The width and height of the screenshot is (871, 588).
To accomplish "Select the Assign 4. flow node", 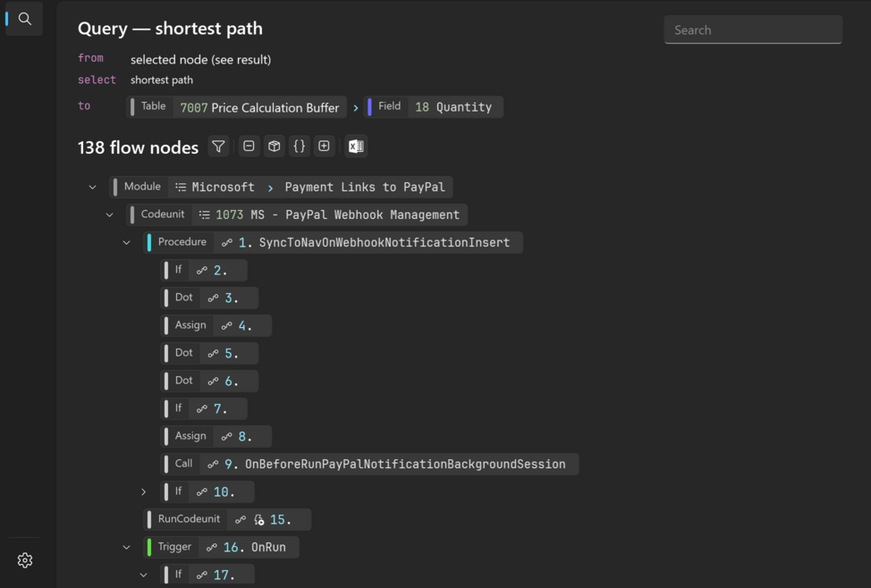I will [216, 326].
